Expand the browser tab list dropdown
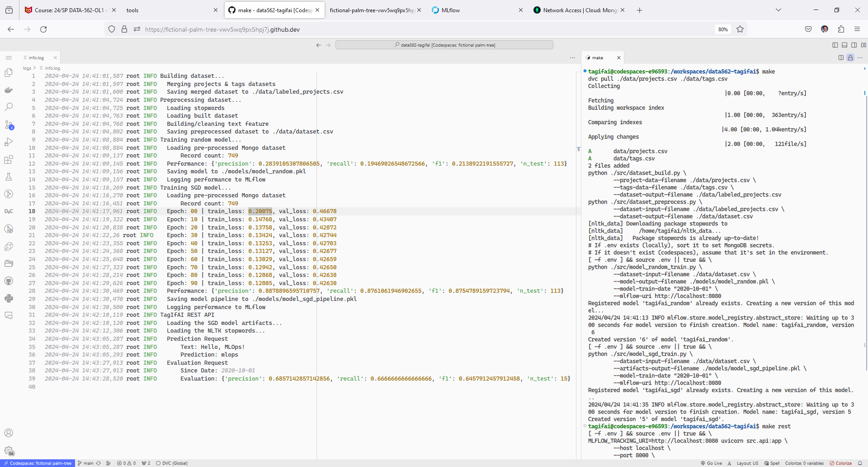Image resolution: width=868 pixels, height=467 pixels. (778, 10)
